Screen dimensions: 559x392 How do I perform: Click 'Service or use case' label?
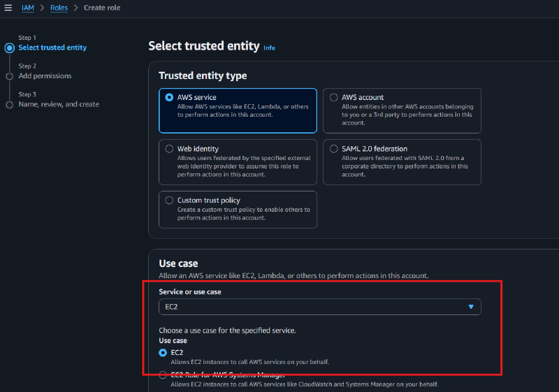tap(190, 291)
